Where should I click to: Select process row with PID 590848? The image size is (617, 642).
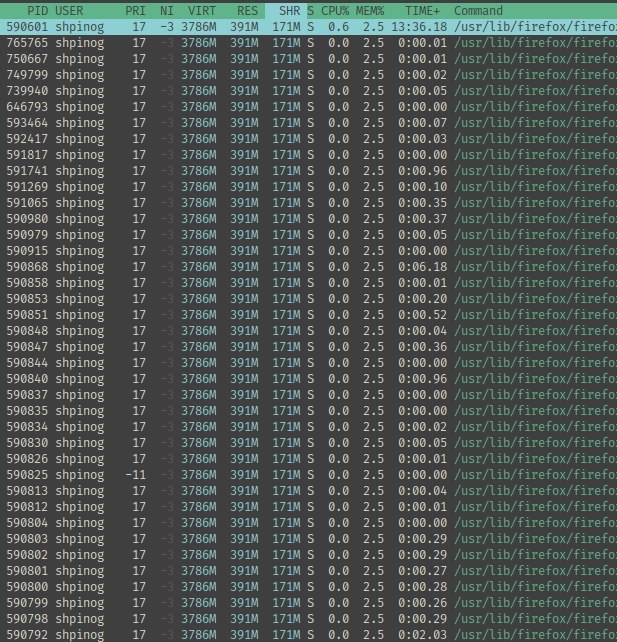[x=308, y=330]
